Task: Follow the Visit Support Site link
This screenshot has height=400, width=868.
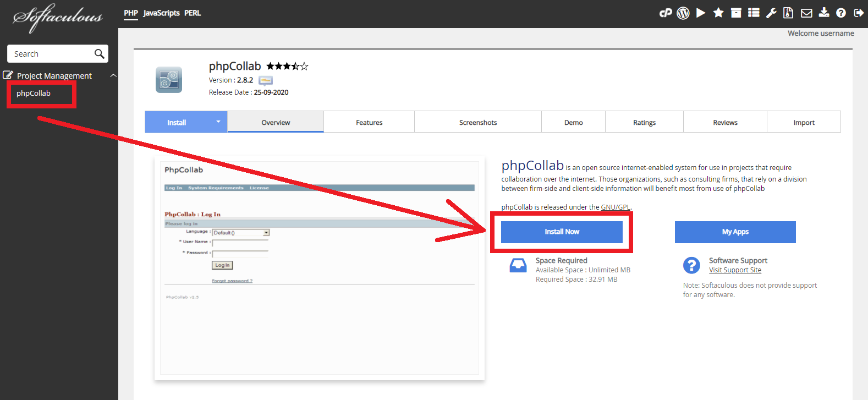Action: coord(735,270)
